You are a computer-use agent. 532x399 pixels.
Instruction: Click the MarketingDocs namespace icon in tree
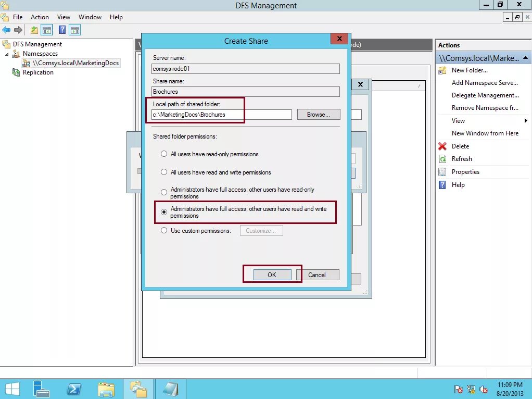(x=26, y=63)
